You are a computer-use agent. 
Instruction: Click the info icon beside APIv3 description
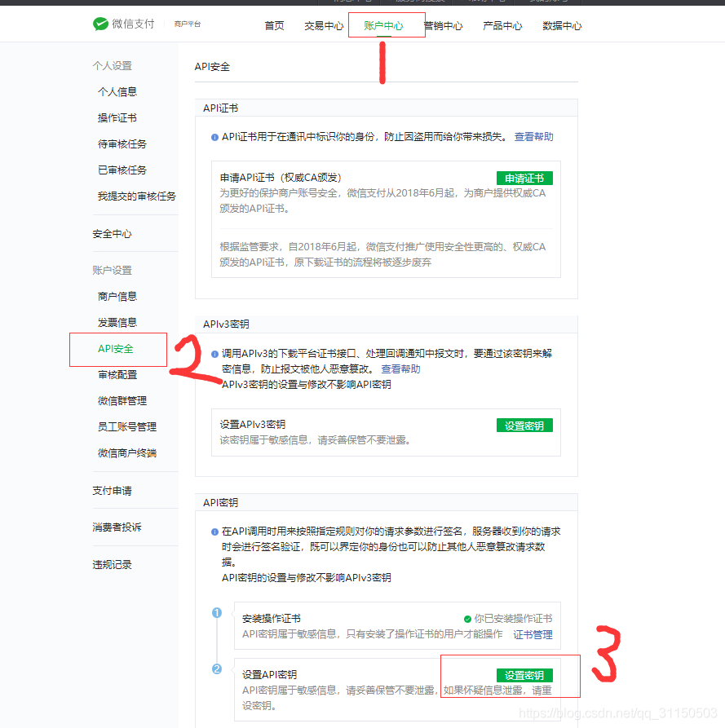(x=214, y=354)
